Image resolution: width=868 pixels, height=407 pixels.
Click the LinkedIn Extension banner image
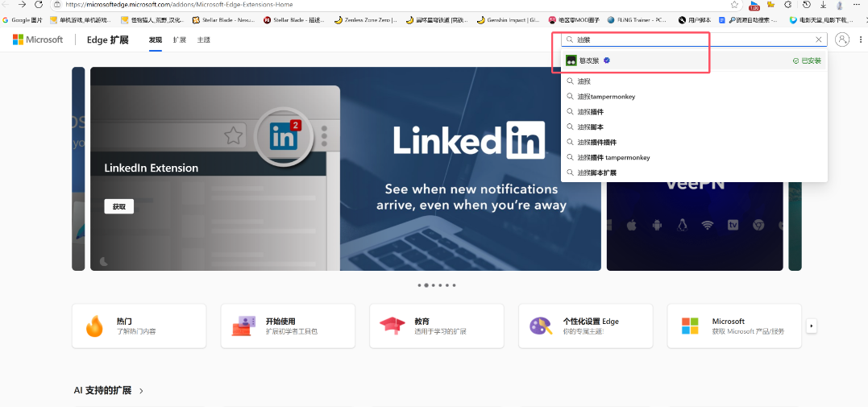[x=346, y=169]
